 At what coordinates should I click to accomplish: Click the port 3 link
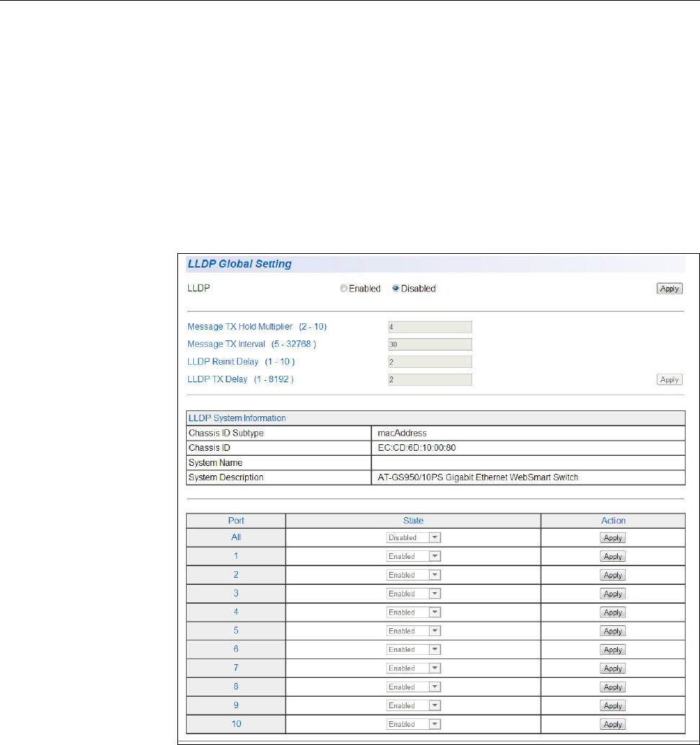pos(236,594)
